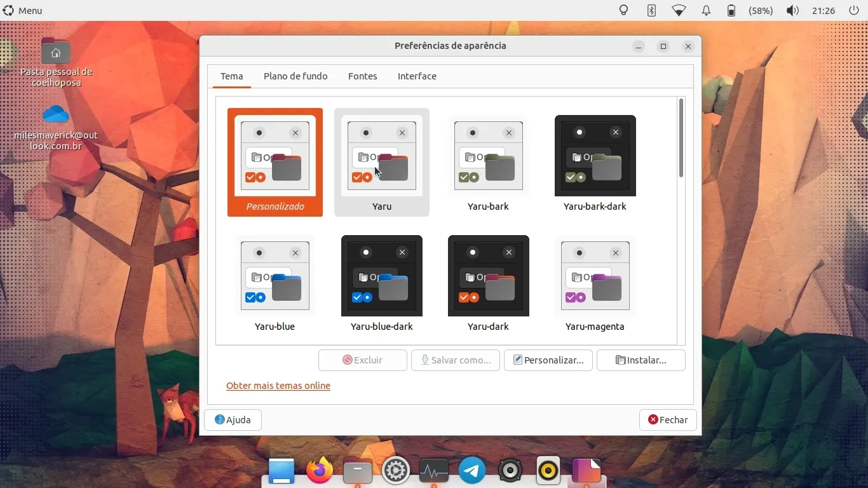Screen dimensions: 868x488
Task: Click the volume speaker icon
Action: point(792,10)
